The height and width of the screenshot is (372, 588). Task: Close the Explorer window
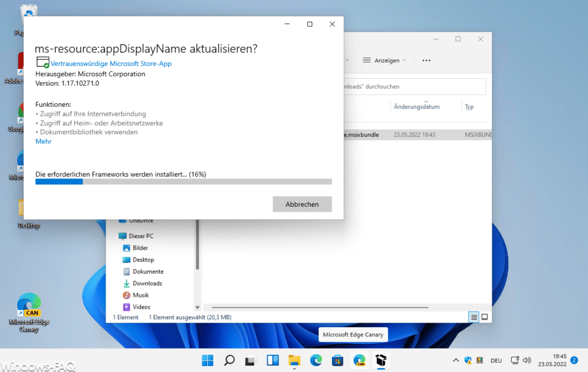click(x=481, y=39)
